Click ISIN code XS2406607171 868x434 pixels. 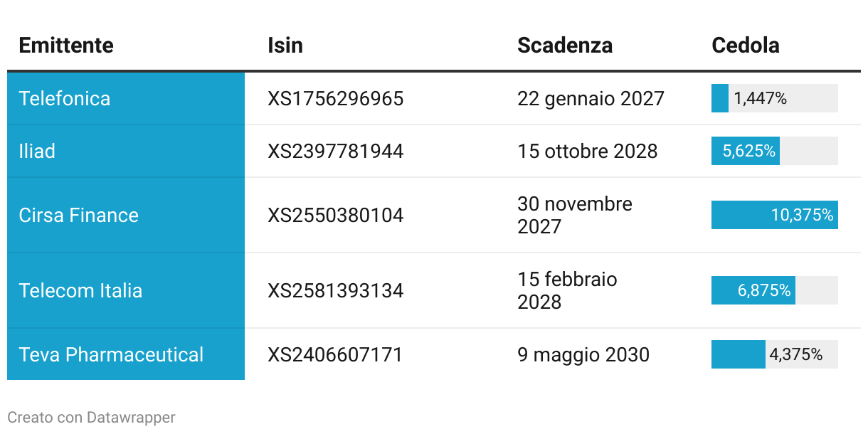(335, 354)
